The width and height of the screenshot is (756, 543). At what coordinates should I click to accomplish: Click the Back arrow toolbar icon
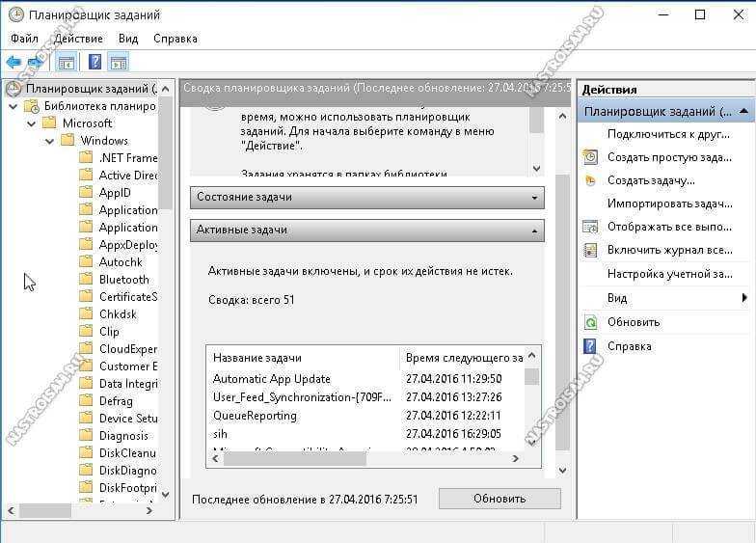tap(13, 62)
